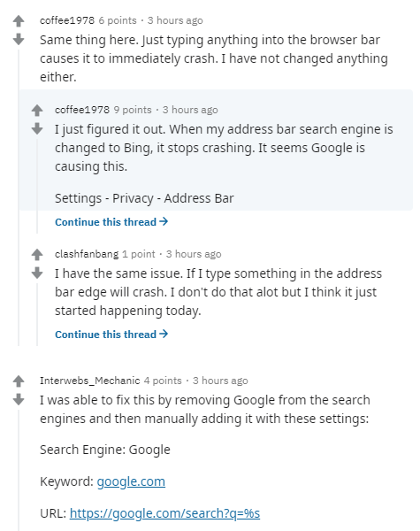This screenshot has height=531, width=420.
Task: Downvote coffee1978's top comment about browser bar crash
Action: (x=19, y=39)
